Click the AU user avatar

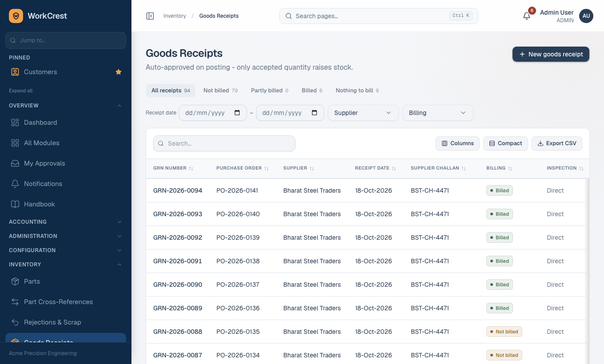pyautogui.click(x=586, y=16)
